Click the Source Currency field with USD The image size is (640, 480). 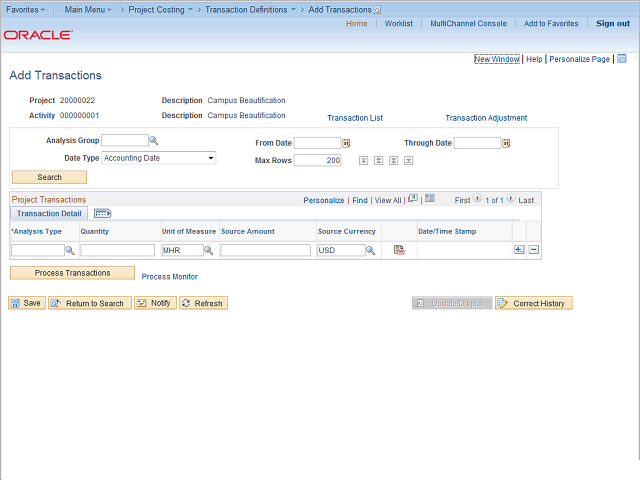[341, 250]
